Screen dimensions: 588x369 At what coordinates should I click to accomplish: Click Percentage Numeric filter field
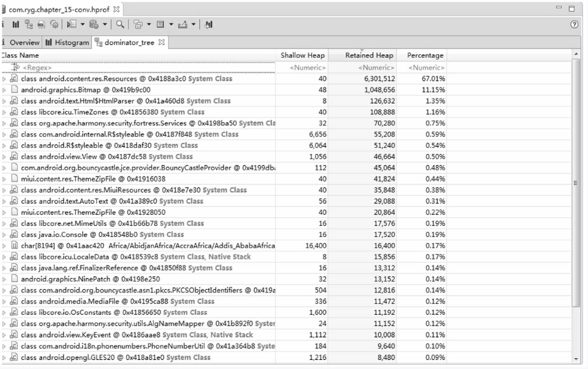[x=422, y=68]
